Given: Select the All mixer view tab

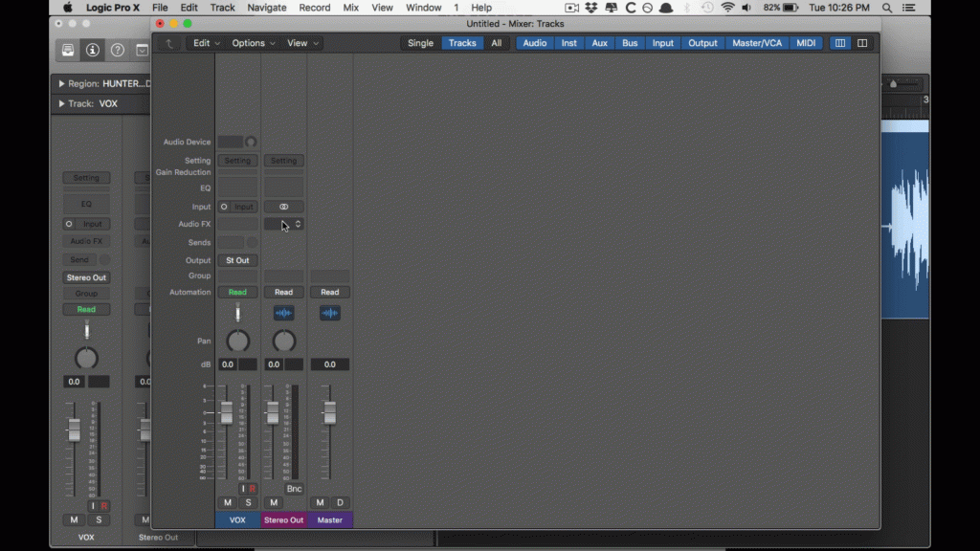Looking at the screenshot, I should pyautogui.click(x=497, y=43).
